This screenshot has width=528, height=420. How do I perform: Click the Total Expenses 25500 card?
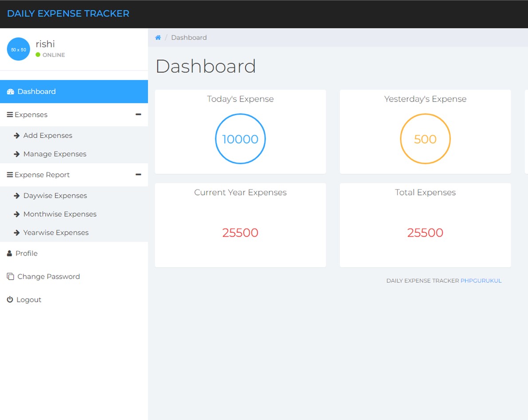[x=425, y=226]
